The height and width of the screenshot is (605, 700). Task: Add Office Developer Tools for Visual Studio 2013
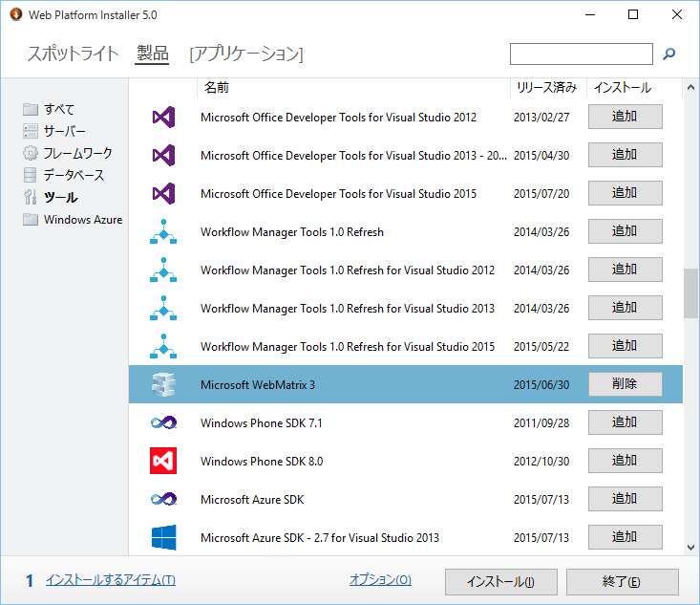click(625, 155)
